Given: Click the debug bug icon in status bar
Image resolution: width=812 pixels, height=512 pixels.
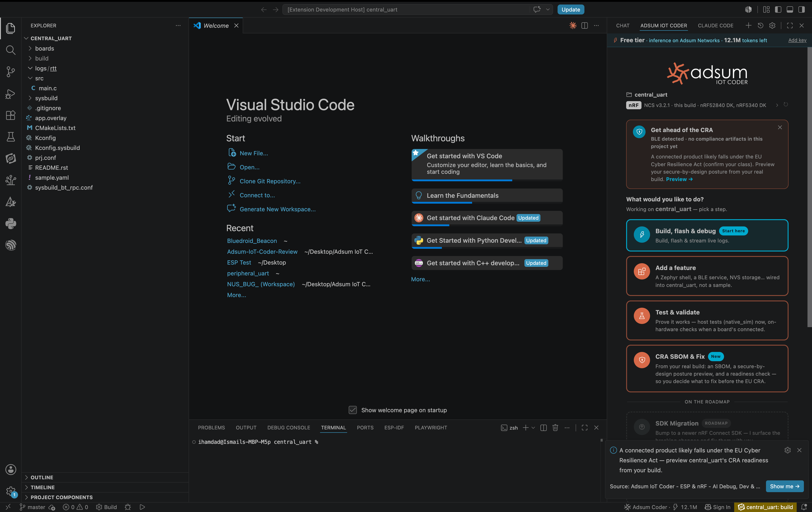Looking at the screenshot, I should click(x=128, y=507).
